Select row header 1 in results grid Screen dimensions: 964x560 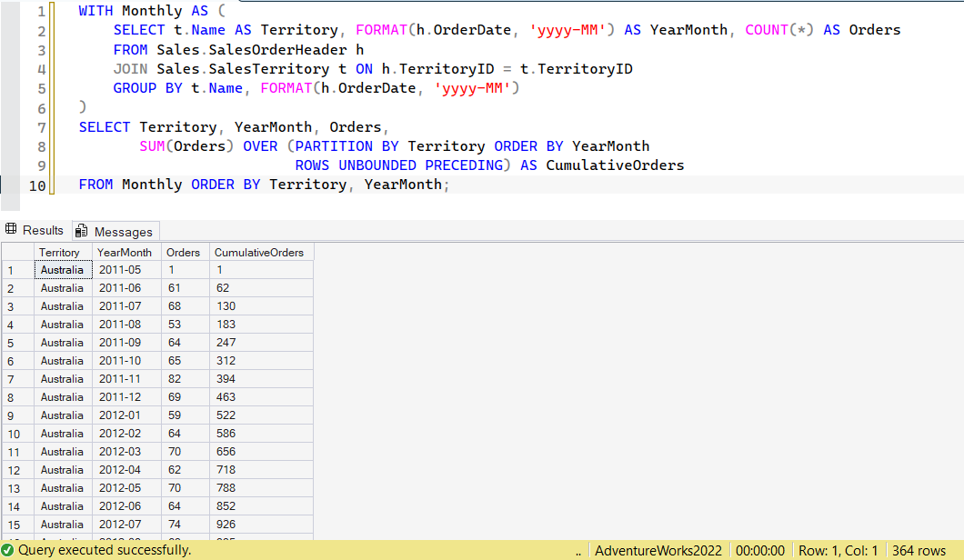(x=18, y=270)
